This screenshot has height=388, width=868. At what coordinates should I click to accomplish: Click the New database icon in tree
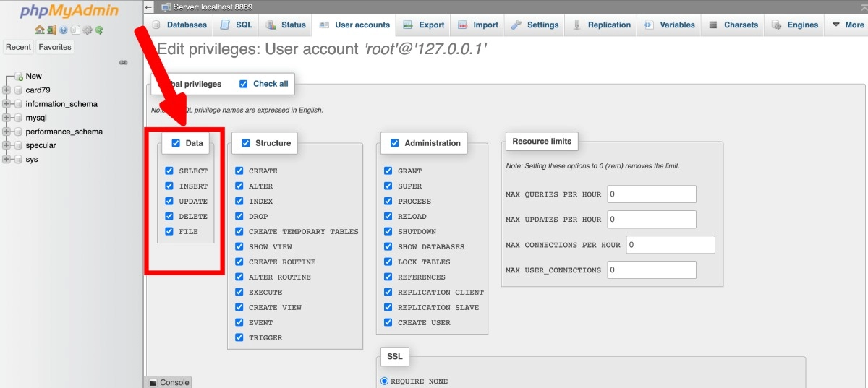[x=19, y=76]
